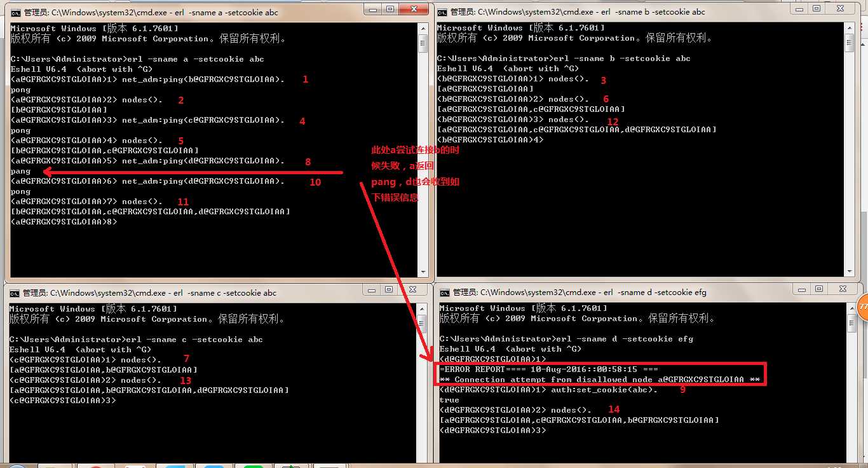Click scroll-up arrow in node b window
Viewport: 868px width, 468px height.
pos(850,28)
